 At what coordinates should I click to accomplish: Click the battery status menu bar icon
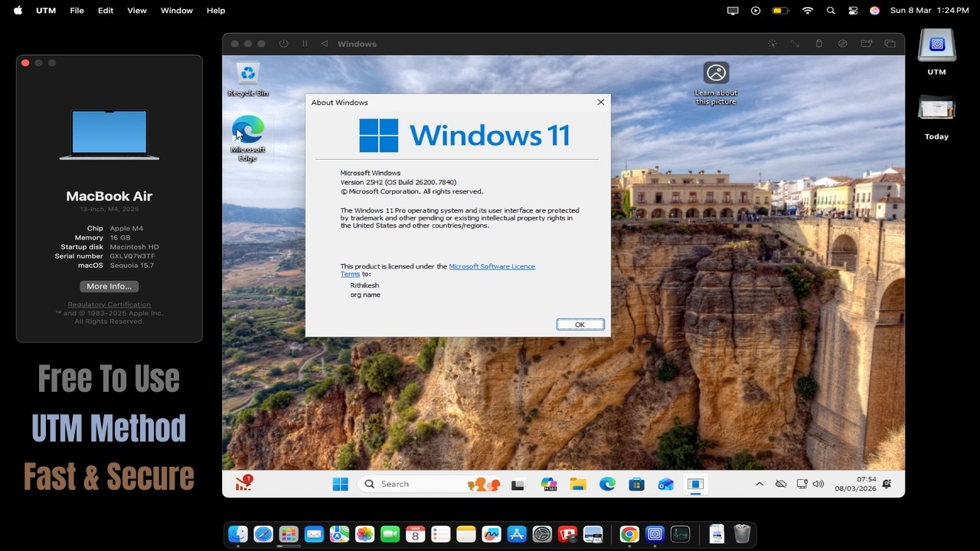[780, 11]
